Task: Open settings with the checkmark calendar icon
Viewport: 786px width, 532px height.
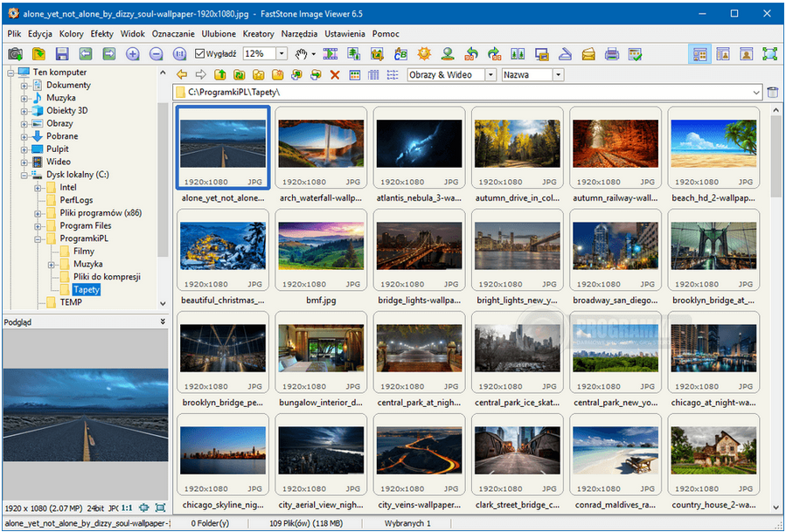Action: pyautogui.click(x=636, y=53)
